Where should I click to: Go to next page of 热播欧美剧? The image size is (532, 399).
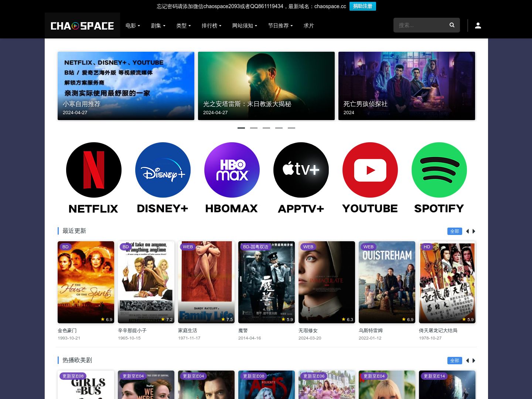click(474, 361)
